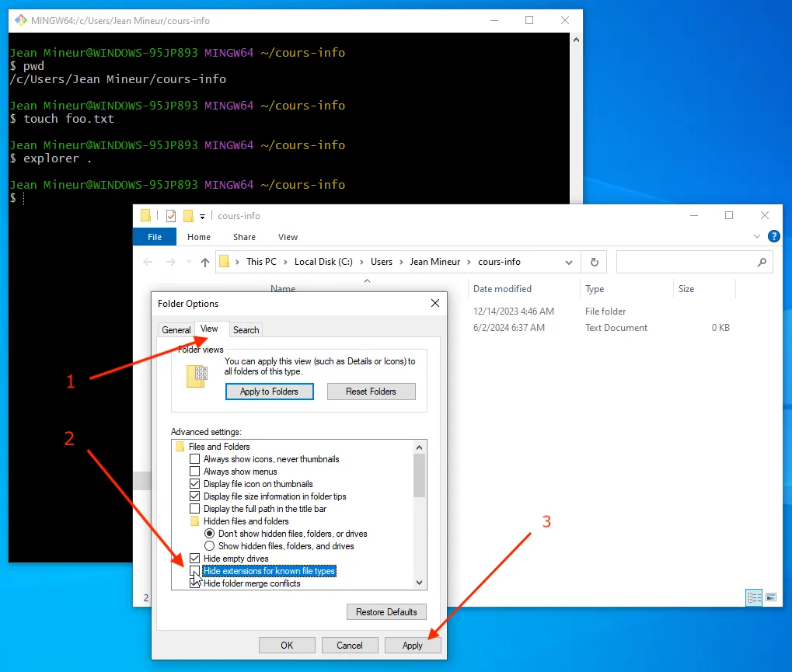Viewport: 792px width, 672px height.
Task: Uncheck Hide extensions for known file types
Action: (195, 571)
